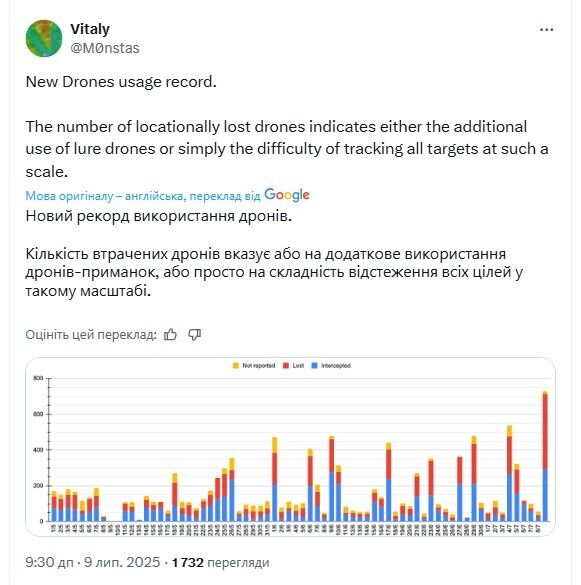Click the Not reported legend label text
Screen dimensions: 581x585
pyautogui.click(x=259, y=366)
